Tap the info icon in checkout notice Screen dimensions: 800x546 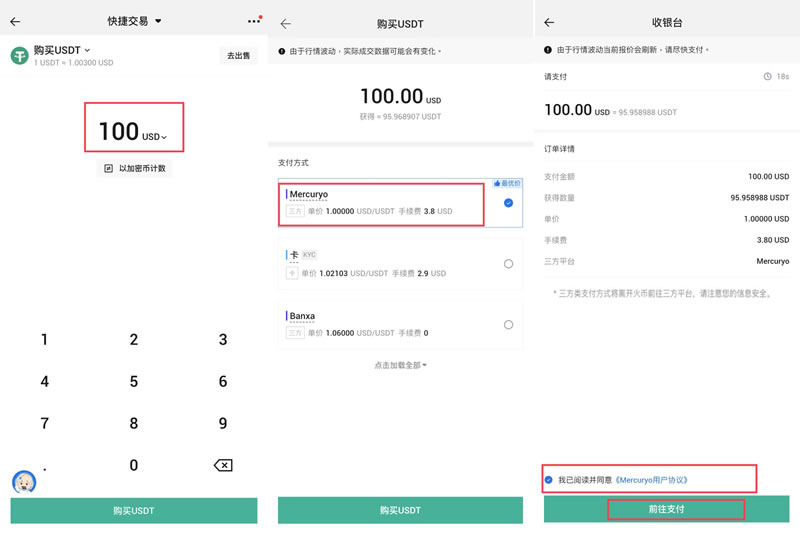[x=548, y=50]
